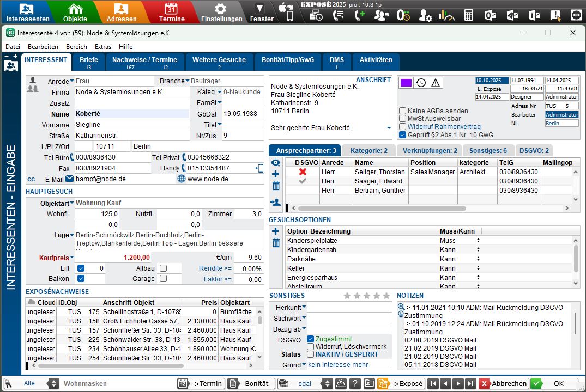This screenshot has height=392, width=586.
Task: Open the Bearbeiten menu
Action: pyautogui.click(x=43, y=47)
